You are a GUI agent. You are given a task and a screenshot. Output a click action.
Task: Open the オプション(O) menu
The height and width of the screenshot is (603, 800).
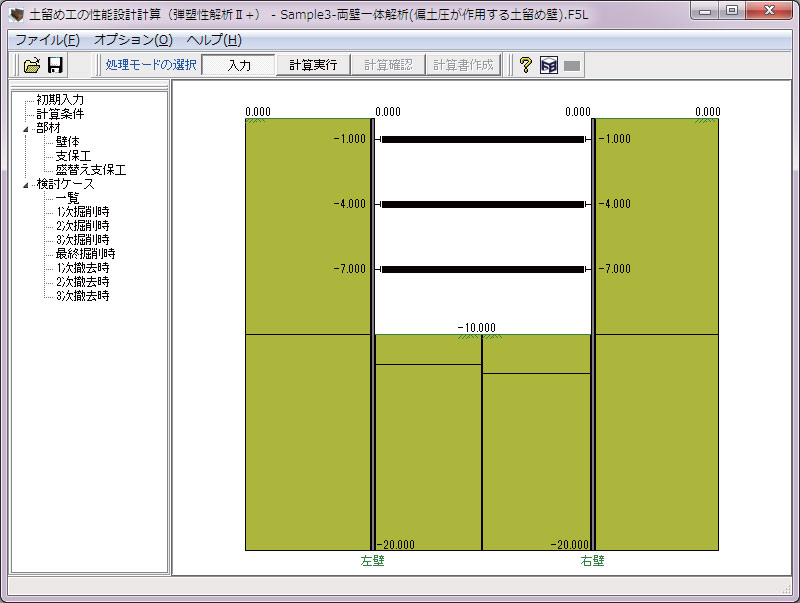pyautogui.click(x=133, y=40)
